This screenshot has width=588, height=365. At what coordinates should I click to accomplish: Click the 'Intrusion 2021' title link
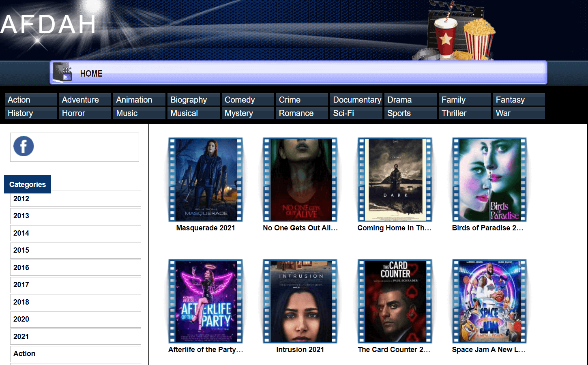[x=300, y=350]
